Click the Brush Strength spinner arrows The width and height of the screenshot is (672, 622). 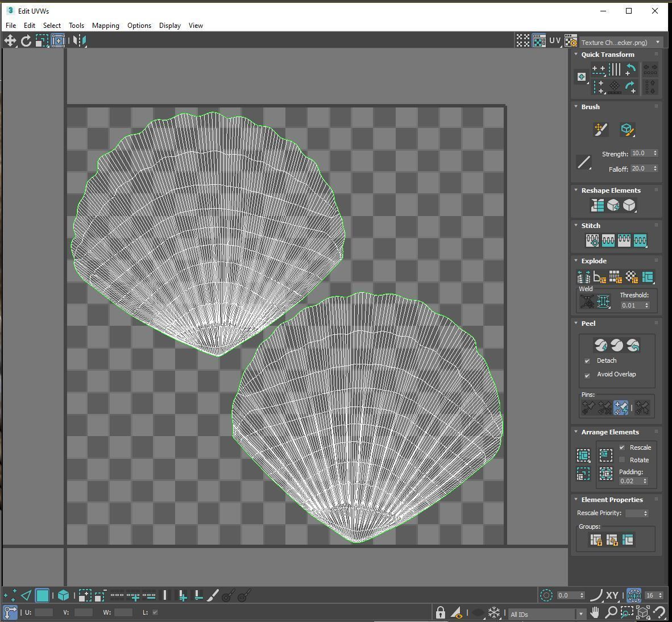(x=655, y=153)
